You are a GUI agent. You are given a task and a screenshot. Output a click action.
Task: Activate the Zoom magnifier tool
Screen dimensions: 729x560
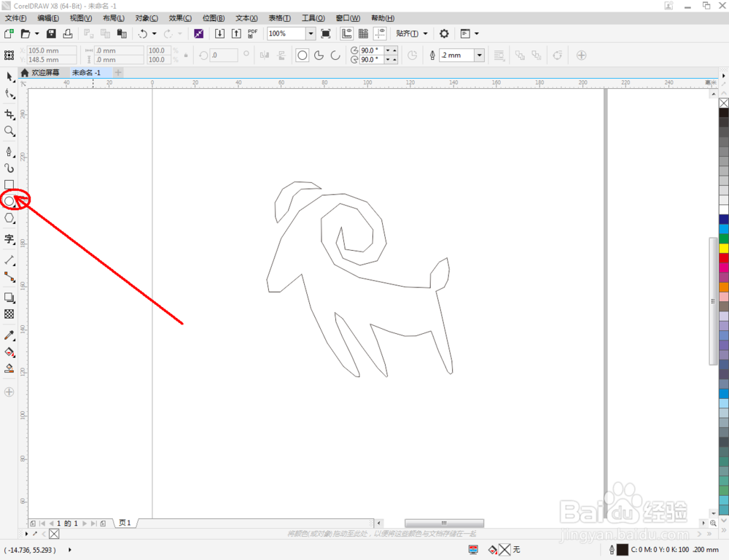(9, 131)
